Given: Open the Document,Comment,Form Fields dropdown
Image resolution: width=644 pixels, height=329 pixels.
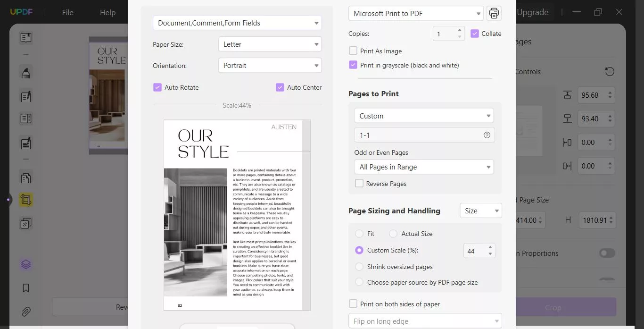Looking at the screenshot, I should click(237, 23).
